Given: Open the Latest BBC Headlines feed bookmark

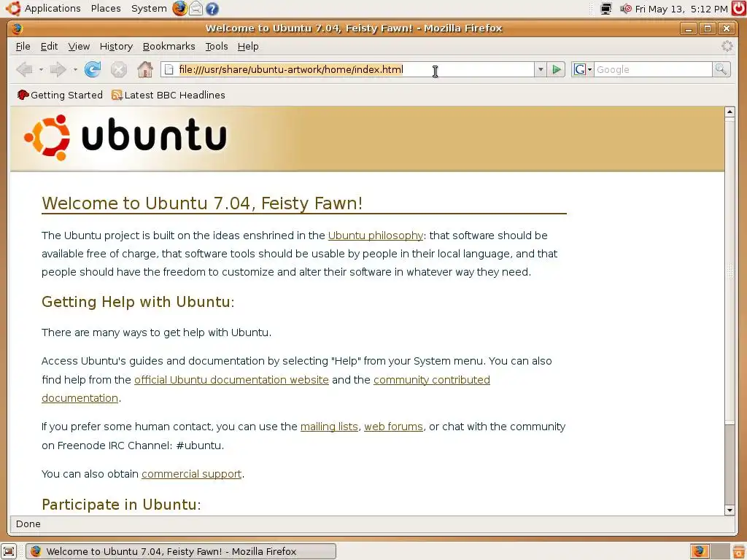Looking at the screenshot, I should point(169,95).
